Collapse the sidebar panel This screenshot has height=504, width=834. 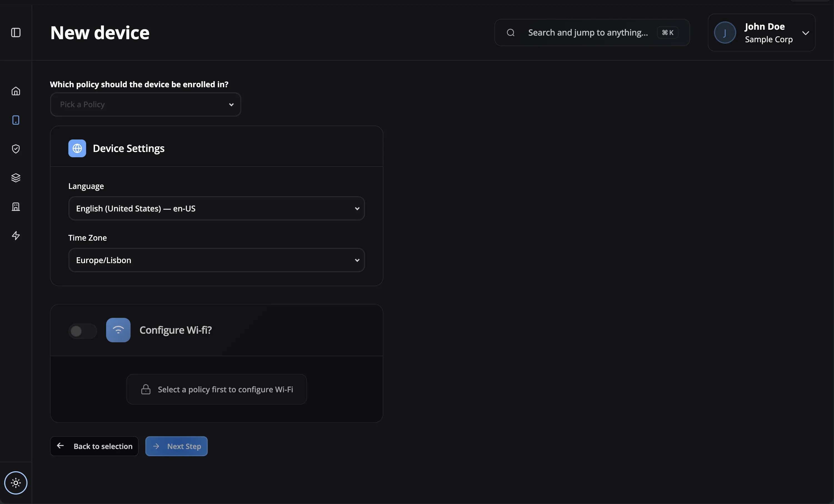[16, 33]
